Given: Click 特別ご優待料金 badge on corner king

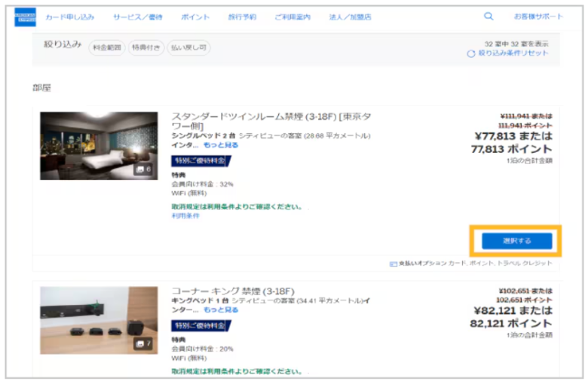Looking at the screenshot, I should (x=201, y=325).
